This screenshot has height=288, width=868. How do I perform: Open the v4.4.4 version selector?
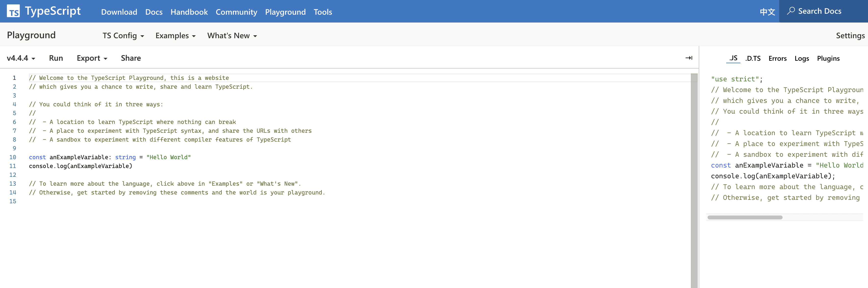pyautogui.click(x=21, y=58)
